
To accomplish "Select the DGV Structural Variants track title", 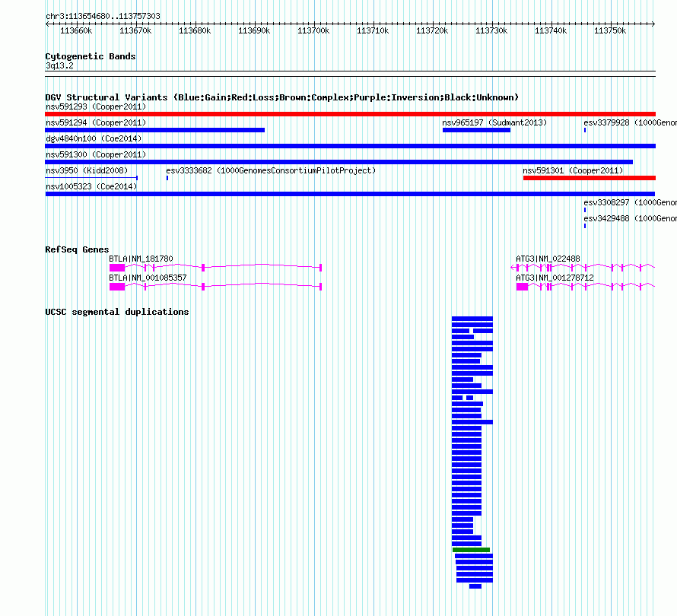I will pos(282,97).
